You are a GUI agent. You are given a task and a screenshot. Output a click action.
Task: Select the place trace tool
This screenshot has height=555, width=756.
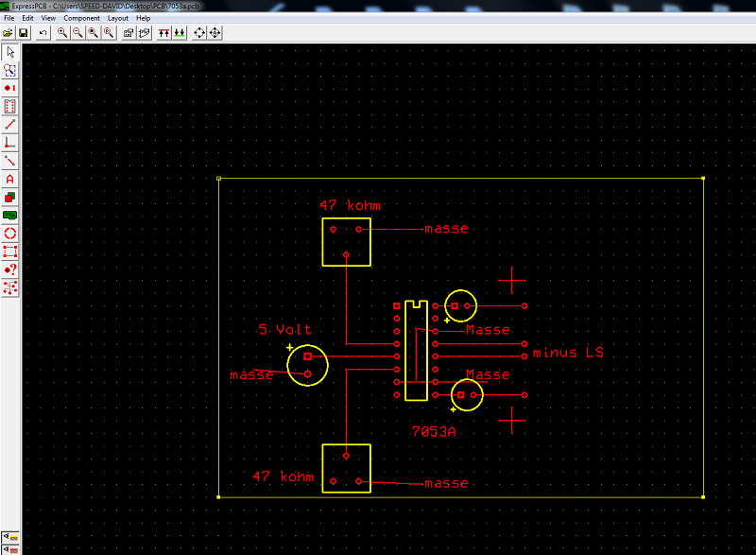point(10,125)
